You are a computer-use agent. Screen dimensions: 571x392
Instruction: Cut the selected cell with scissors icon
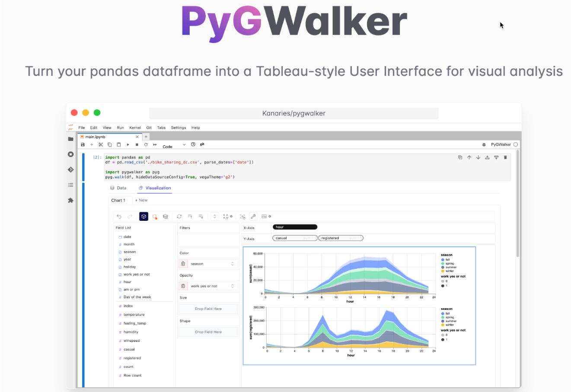point(101,145)
